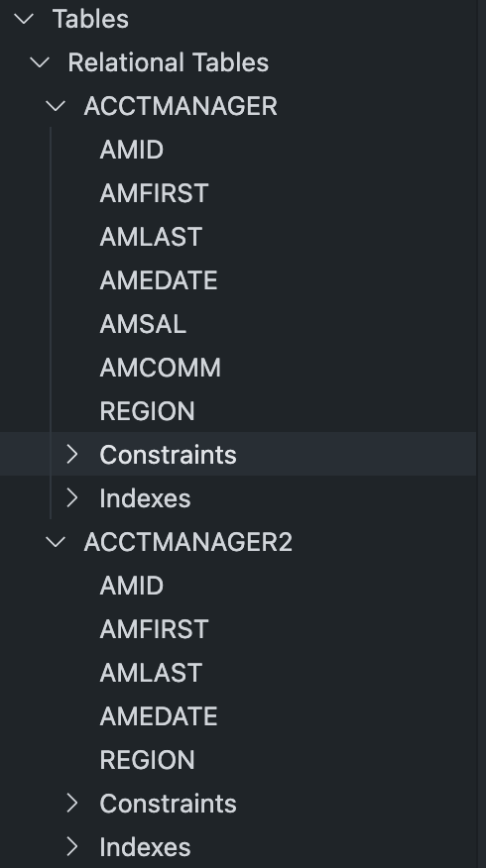Collapse the Tables root node chevron
This screenshot has width=486, height=868.
tap(24, 19)
